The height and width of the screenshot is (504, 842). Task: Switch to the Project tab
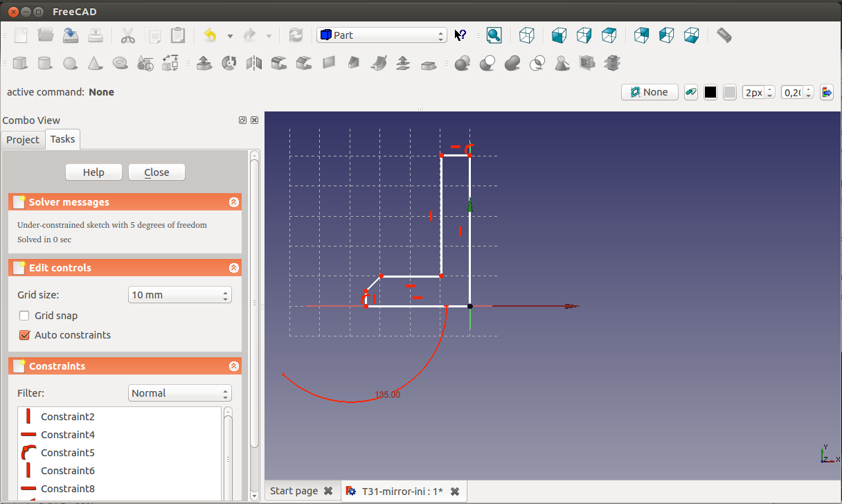[x=23, y=140]
